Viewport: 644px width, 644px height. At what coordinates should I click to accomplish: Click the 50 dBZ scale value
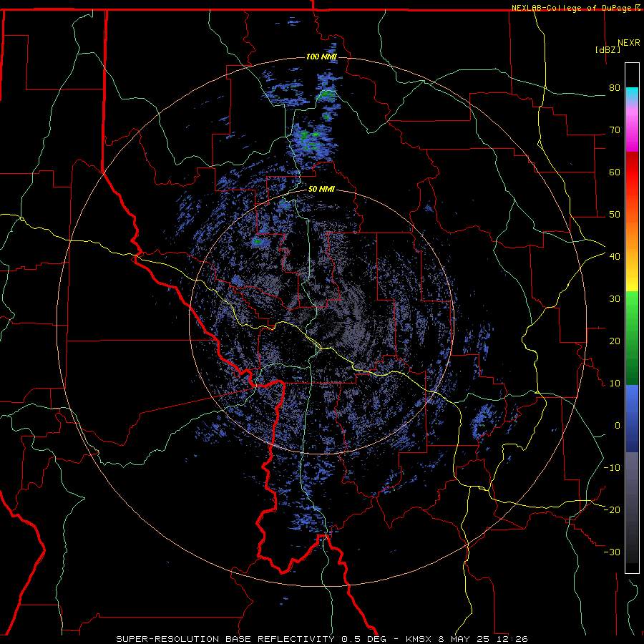tap(615, 215)
